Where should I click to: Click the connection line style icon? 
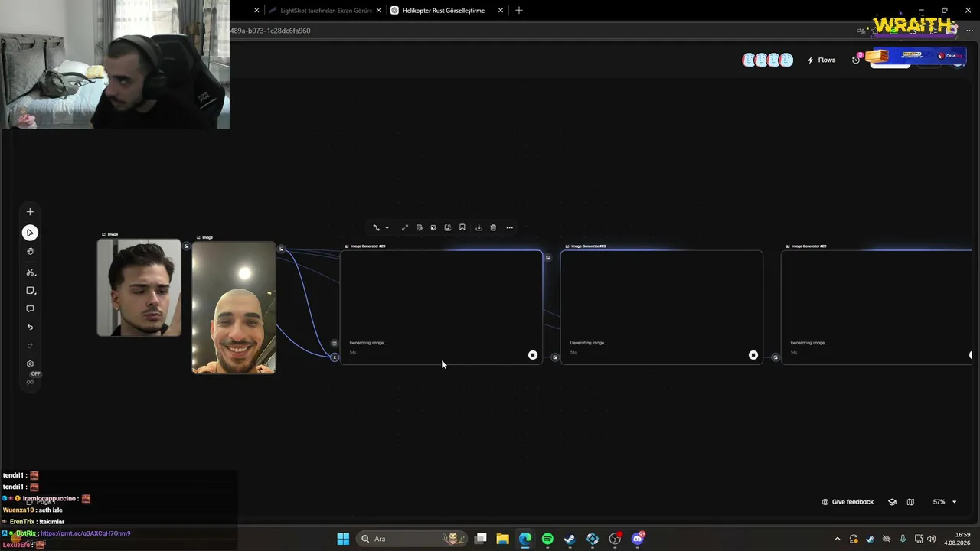coord(376,227)
